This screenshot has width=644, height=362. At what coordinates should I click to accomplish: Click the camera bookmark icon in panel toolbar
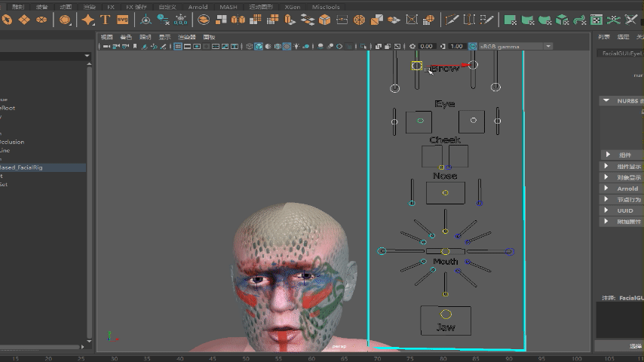[135, 47]
